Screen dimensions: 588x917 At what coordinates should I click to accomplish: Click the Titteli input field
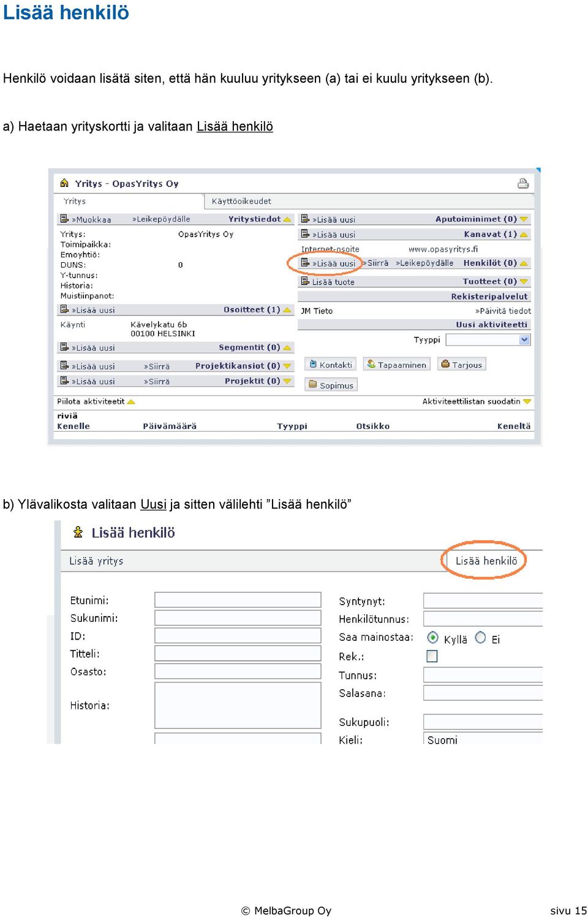click(x=238, y=653)
